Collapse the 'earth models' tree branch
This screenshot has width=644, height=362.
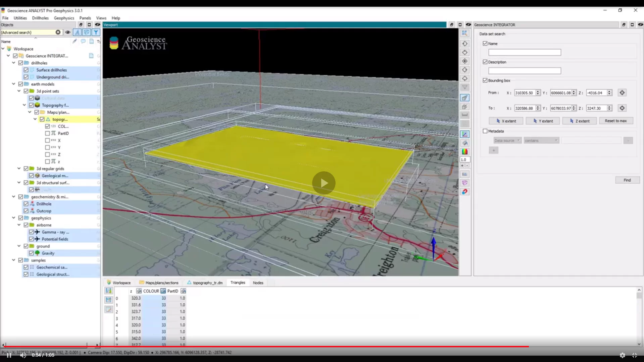pos(13,84)
